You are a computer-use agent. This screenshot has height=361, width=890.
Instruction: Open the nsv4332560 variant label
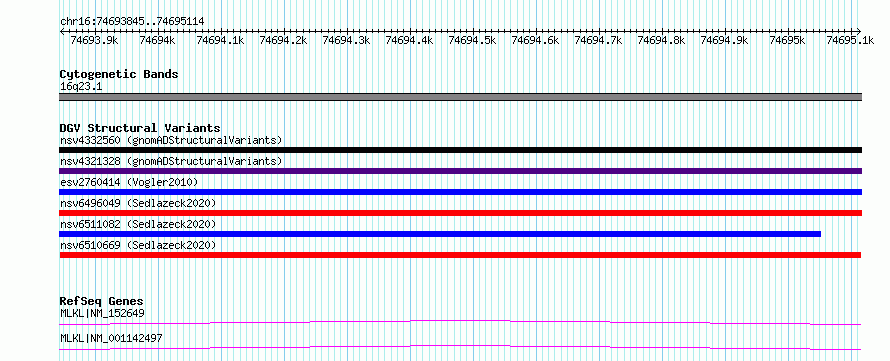171,140
